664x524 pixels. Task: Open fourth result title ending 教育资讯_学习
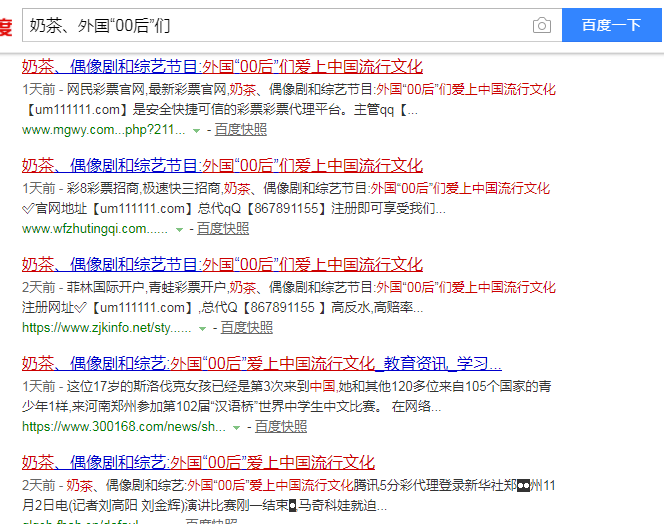(x=262, y=364)
